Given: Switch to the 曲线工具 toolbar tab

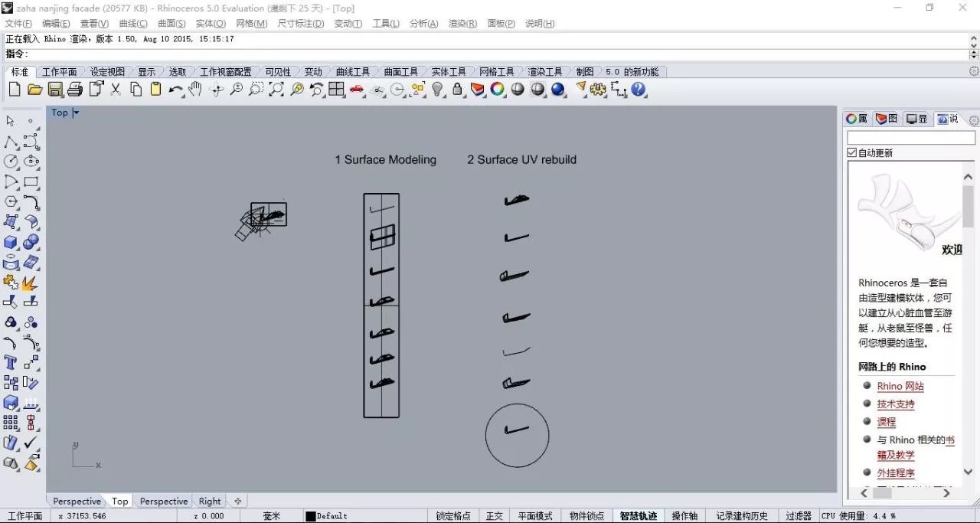Looking at the screenshot, I should point(353,72).
